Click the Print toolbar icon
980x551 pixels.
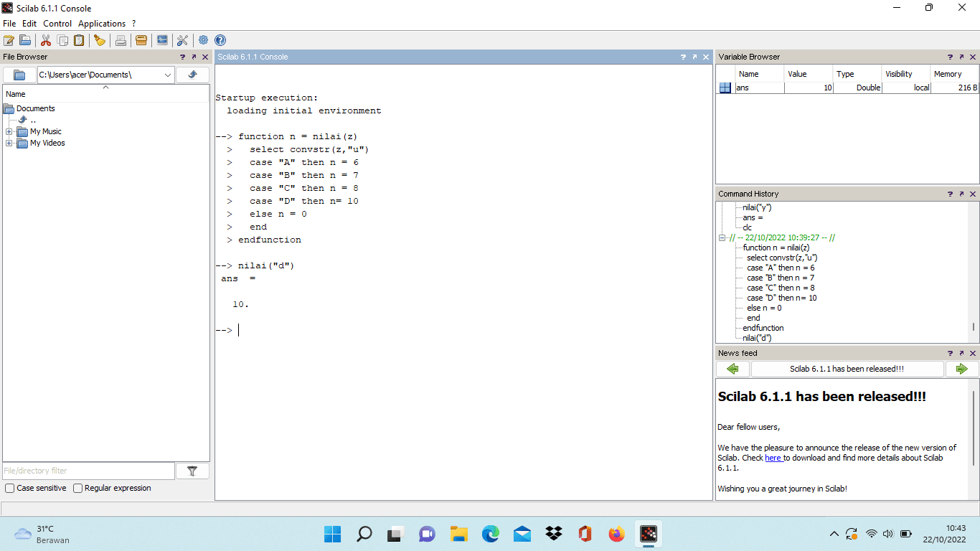pyautogui.click(x=121, y=40)
